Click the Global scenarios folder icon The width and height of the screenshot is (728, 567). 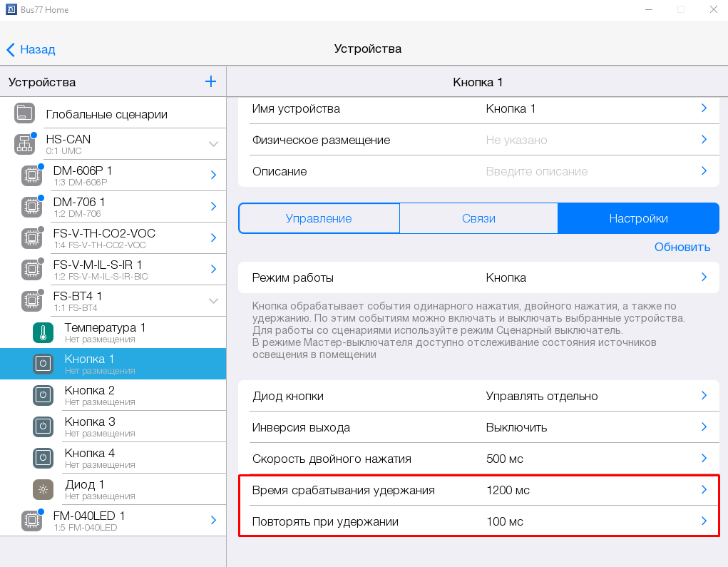[x=25, y=113]
